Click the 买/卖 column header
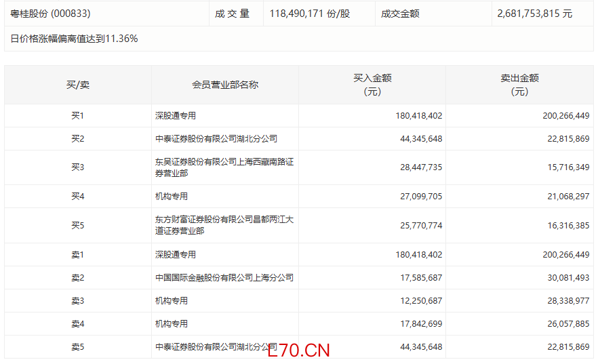 (78, 85)
